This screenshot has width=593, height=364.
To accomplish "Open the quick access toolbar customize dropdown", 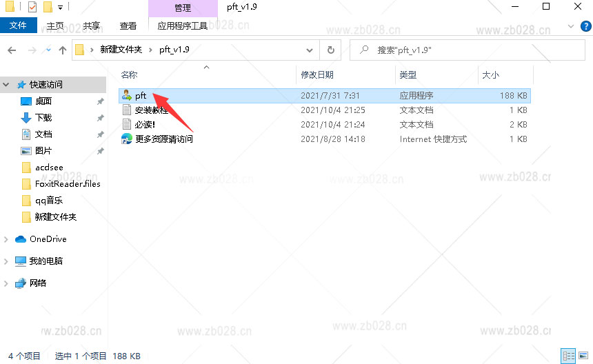I will pyautogui.click(x=60, y=7).
